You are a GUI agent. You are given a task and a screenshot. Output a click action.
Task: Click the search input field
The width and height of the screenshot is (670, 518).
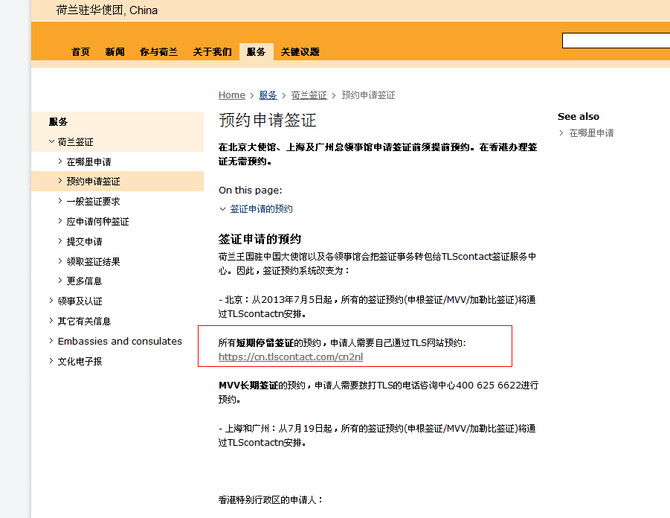coord(616,41)
